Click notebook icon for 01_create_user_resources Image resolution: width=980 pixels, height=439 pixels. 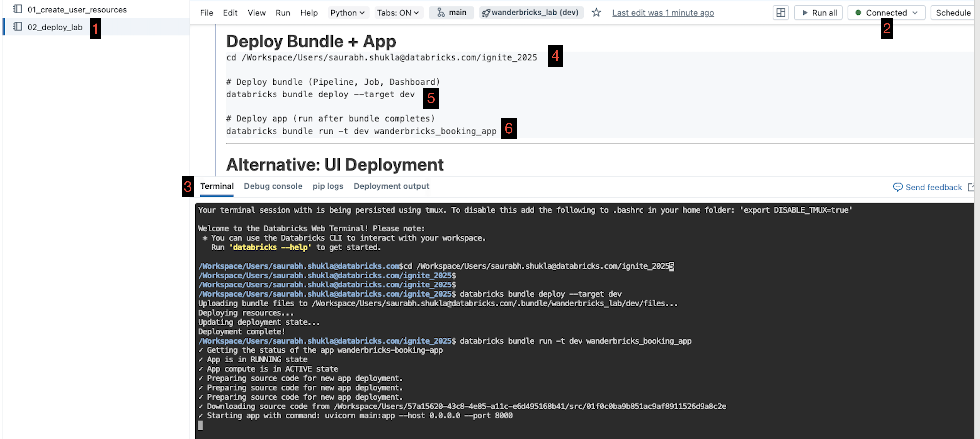pyautogui.click(x=18, y=9)
